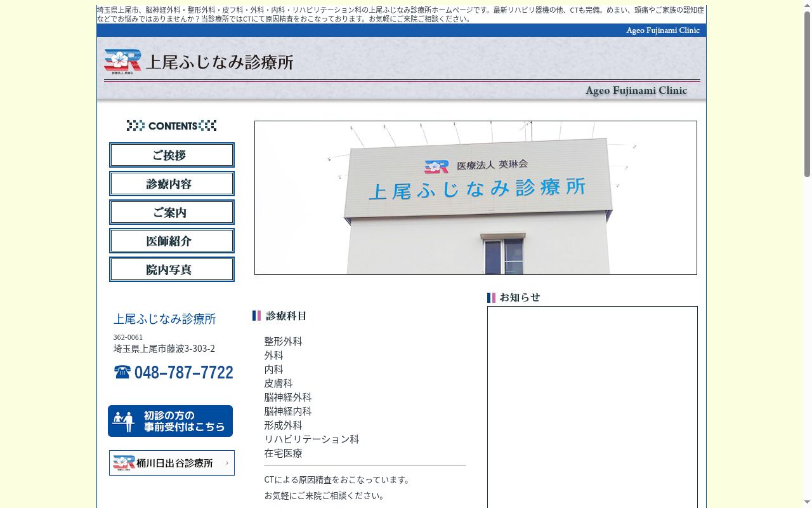The height and width of the screenshot is (508, 812).
Task: Click the 整形外科 department entry
Action: tap(284, 342)
